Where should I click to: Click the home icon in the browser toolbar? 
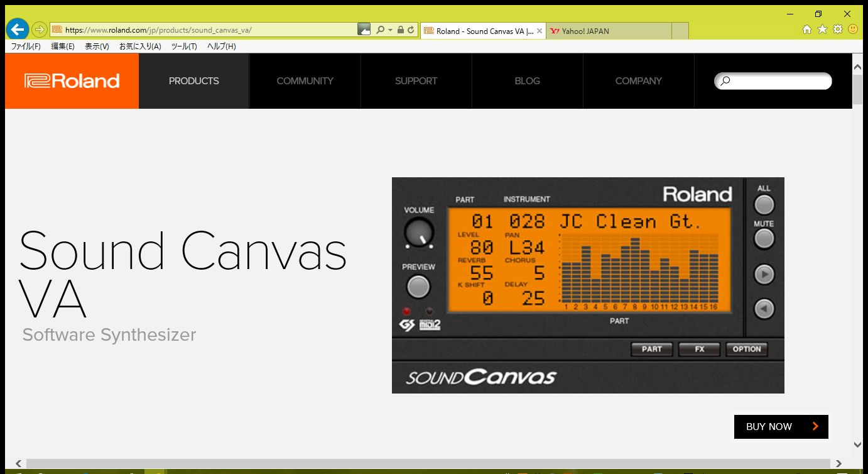(x=807, y=29)
